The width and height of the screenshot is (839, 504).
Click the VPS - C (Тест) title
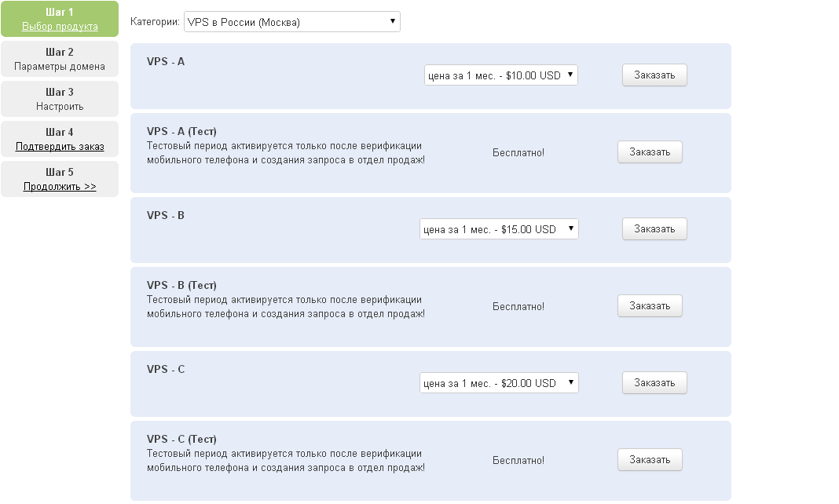pos(181,440)
